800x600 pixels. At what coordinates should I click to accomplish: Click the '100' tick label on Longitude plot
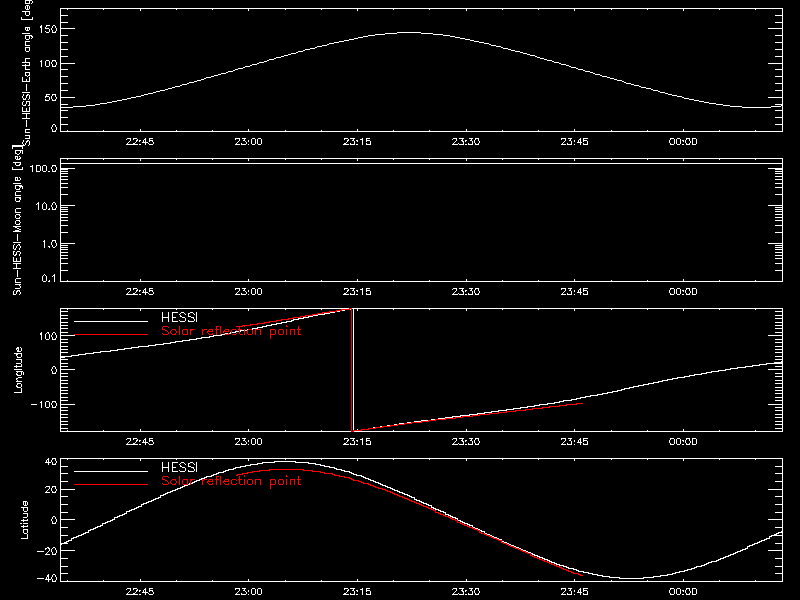coord(47,336)
